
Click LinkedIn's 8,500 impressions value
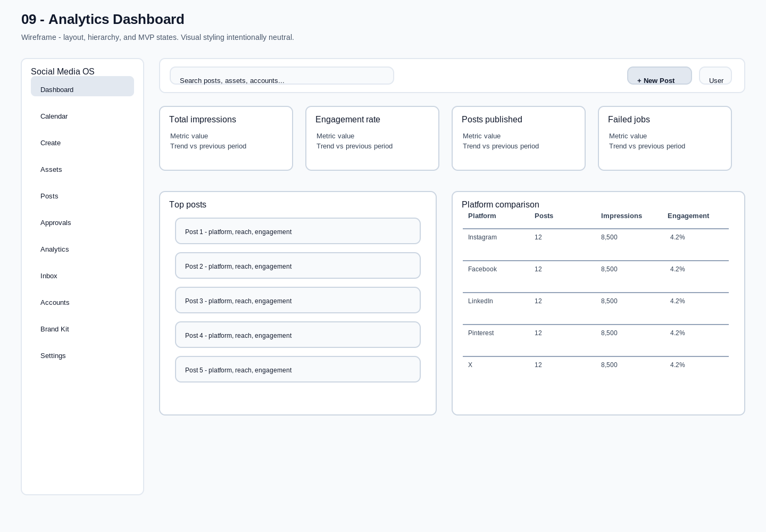(609, 301)
